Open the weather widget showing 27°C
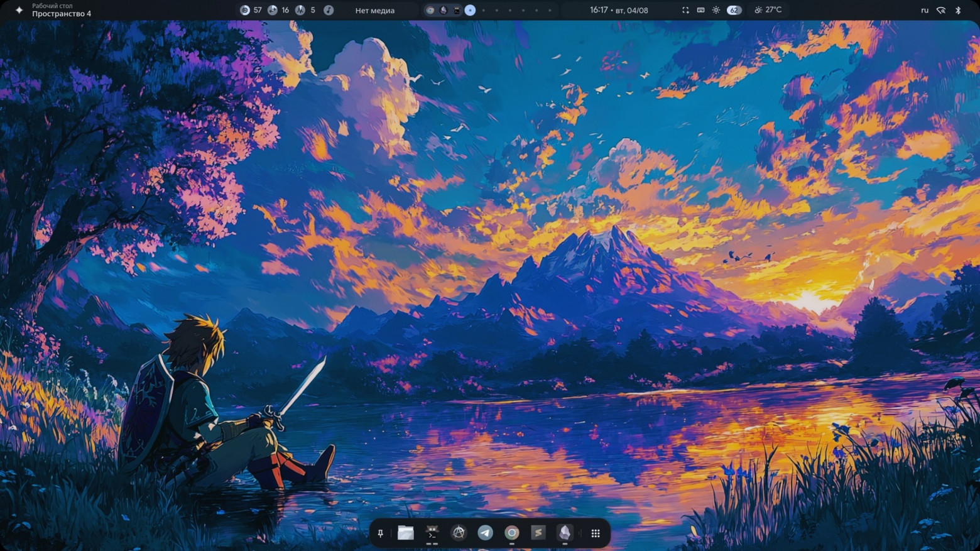This screenshot has width=980, height=551. (768, 10)
